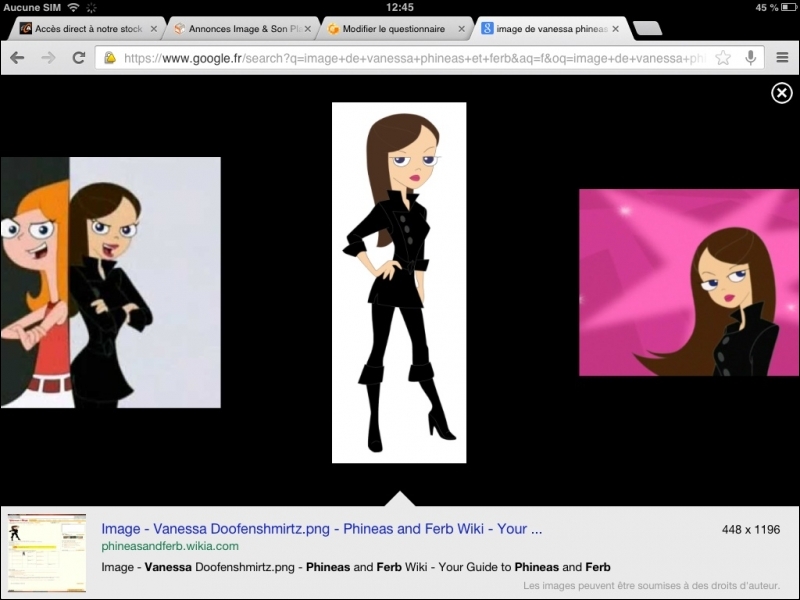
Task: Select the 'image de vanessa phineas' tab
Action: click(552, 29)
